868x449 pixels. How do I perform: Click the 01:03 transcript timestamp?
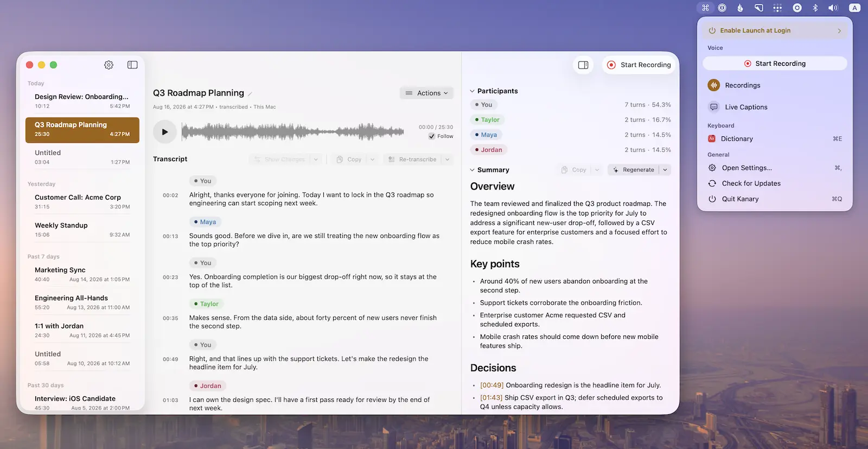point(170,400)
